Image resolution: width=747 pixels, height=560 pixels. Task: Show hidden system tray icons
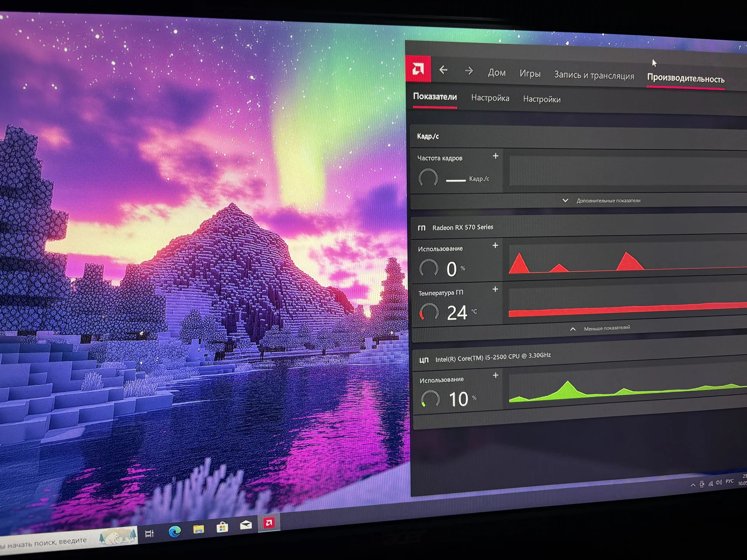point(693,485)
